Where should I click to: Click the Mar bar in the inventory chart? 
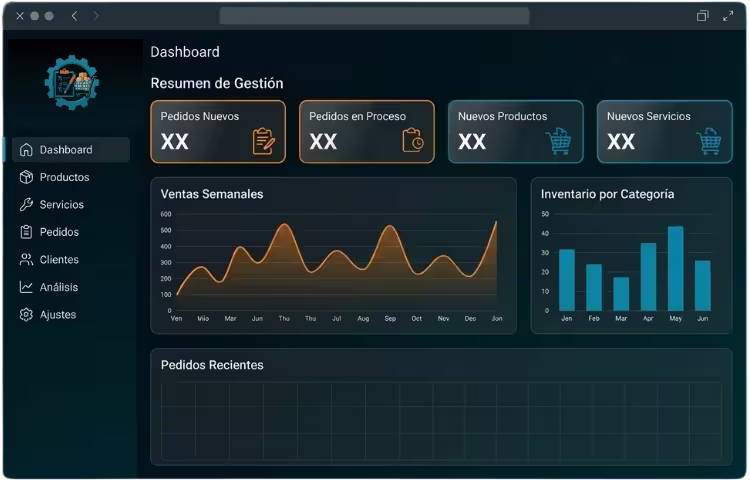(x=621, y=294)
